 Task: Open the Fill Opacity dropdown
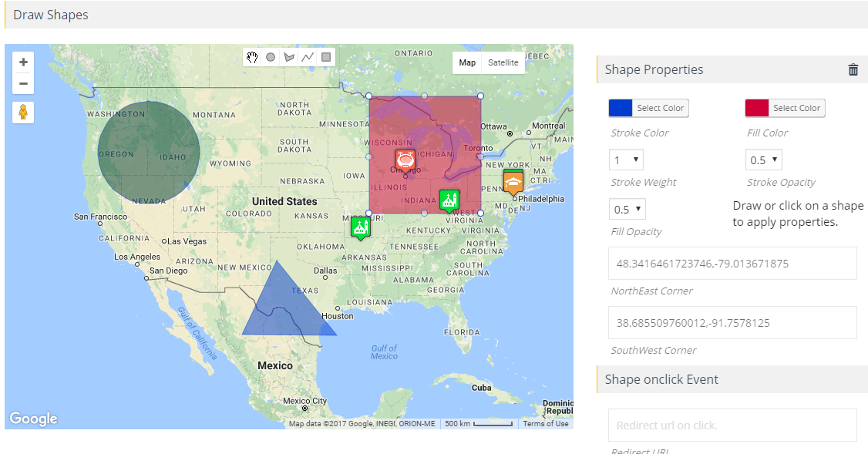627,210
